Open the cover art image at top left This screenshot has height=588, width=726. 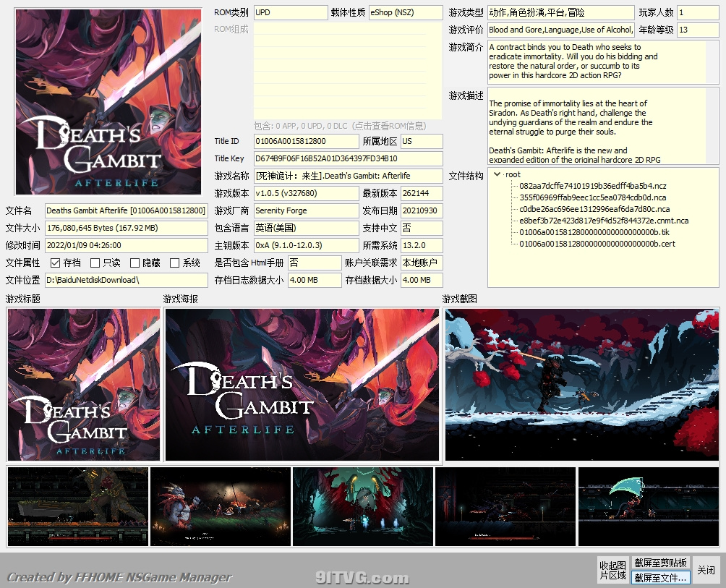pos(108,102)
